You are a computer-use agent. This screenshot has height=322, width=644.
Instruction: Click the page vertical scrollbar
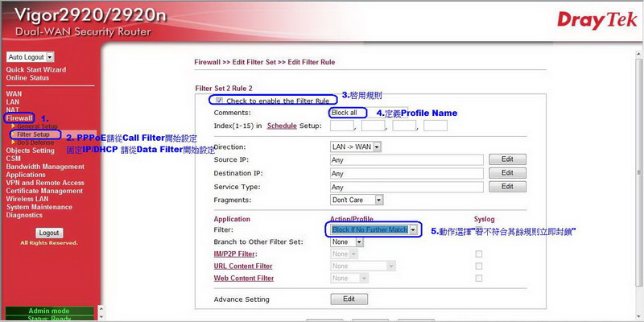coord(638,172)
